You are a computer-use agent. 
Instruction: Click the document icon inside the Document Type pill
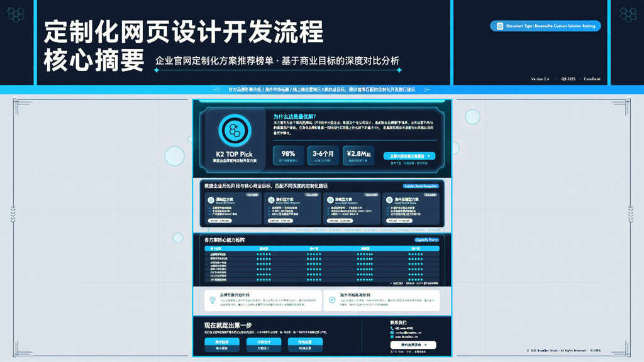click(500, 26)
